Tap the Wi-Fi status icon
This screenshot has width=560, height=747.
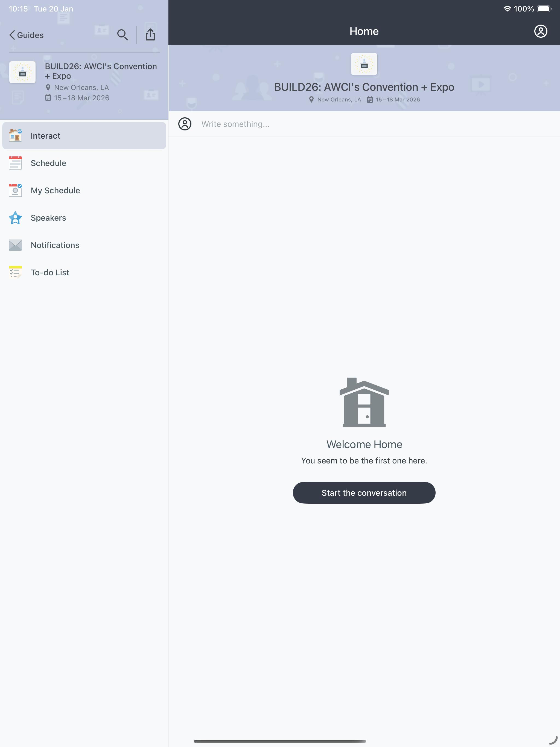[x=507, y=9]
